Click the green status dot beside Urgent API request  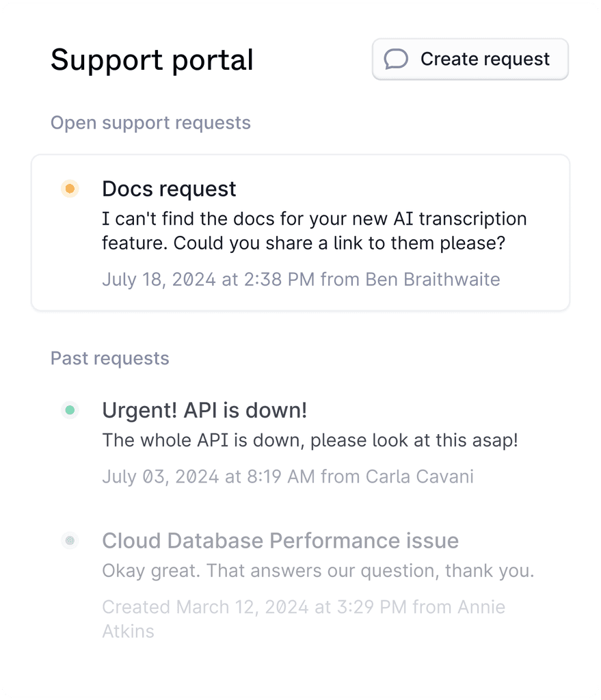(x=70, y=410)
